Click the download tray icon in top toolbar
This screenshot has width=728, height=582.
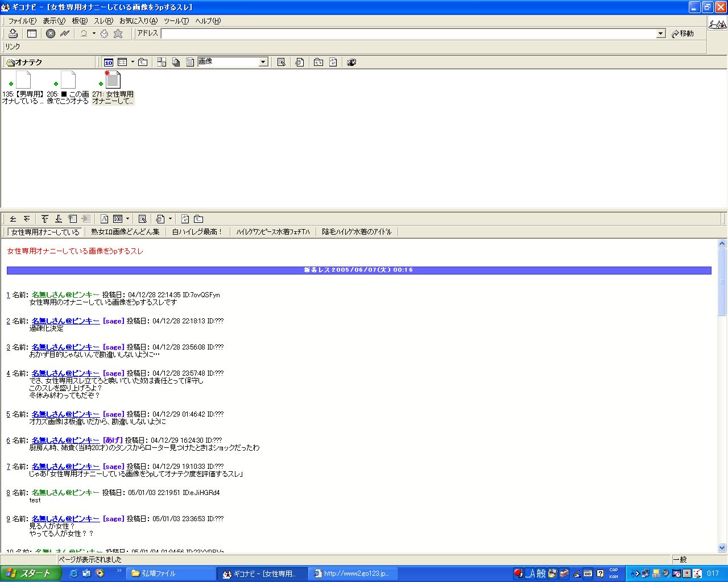(13, 34)
